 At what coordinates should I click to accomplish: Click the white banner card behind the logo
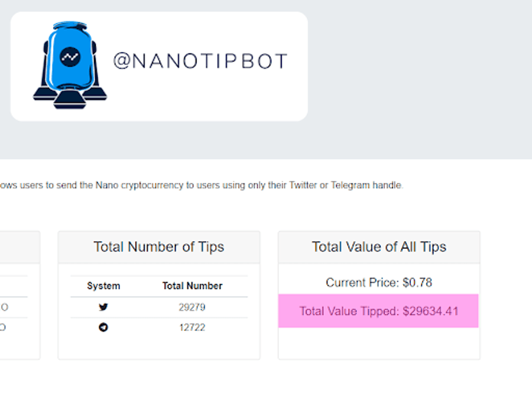(159, 66)
